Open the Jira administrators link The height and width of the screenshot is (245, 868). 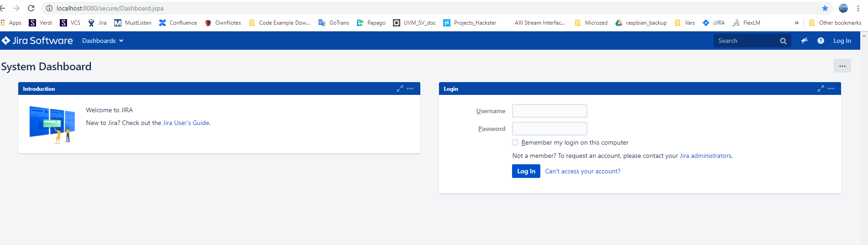(x=706, y=156)
